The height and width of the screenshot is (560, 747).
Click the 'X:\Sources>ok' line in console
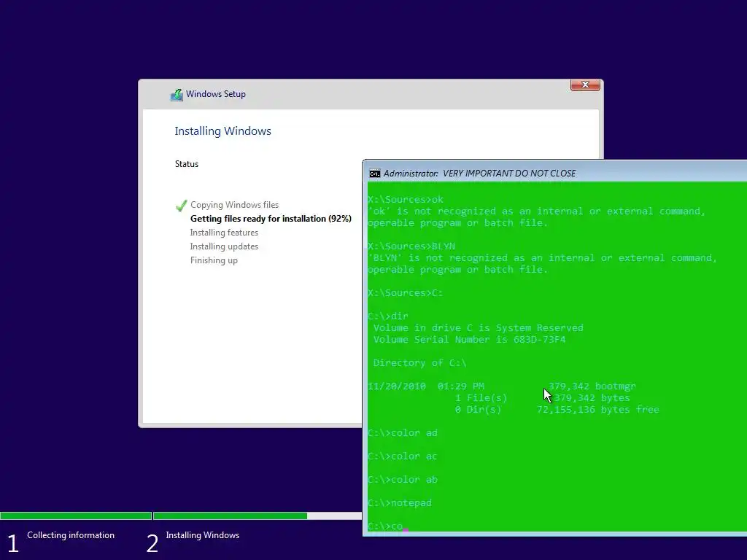(406, 200)
